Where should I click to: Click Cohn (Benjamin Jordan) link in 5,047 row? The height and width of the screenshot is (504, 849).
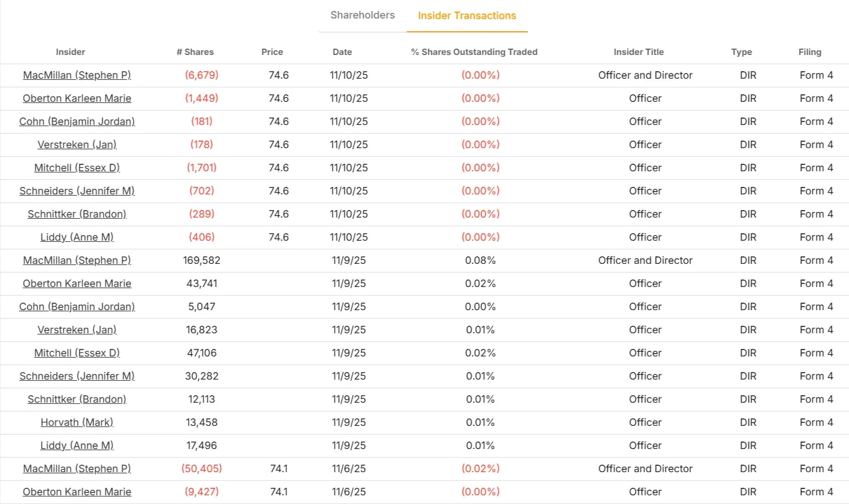pyautogui.click(x=77, y=307)
